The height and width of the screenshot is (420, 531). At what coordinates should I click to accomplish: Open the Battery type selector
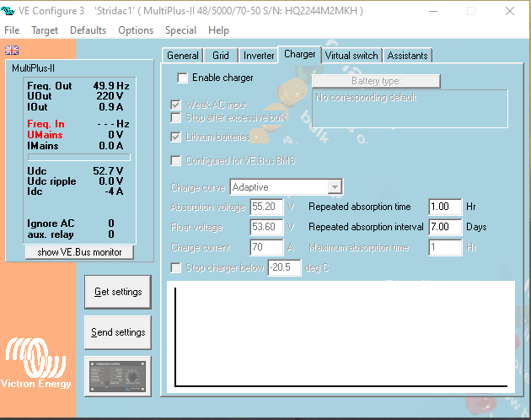click(376, 81)
